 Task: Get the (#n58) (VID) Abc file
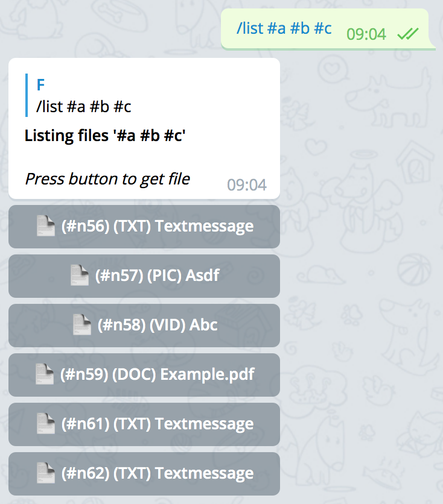tap(144, 326)
